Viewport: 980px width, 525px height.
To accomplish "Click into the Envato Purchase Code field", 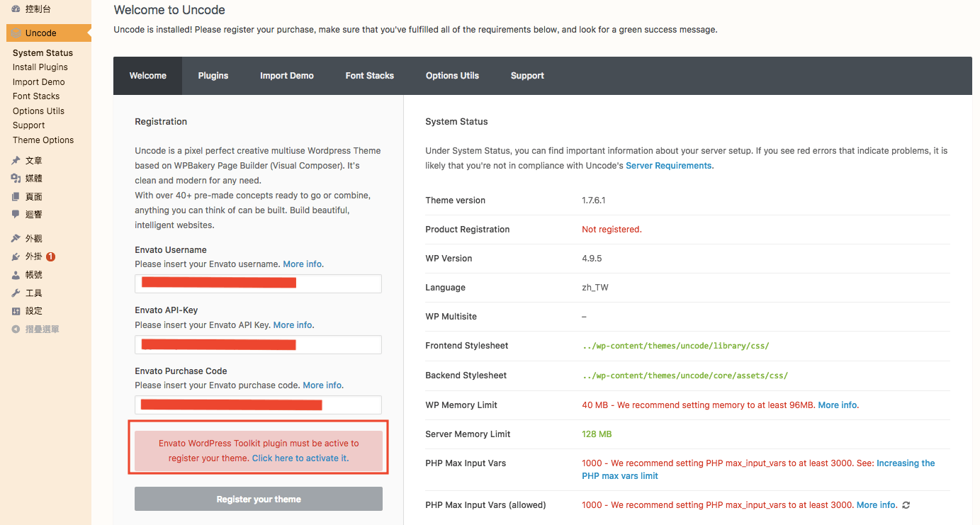I will [258, 405].
